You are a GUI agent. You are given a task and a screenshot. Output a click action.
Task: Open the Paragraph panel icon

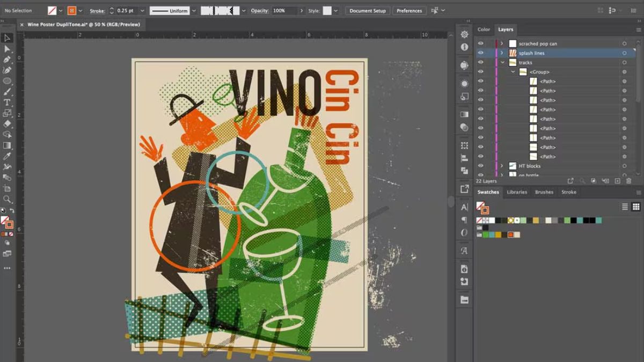[464, 220]
